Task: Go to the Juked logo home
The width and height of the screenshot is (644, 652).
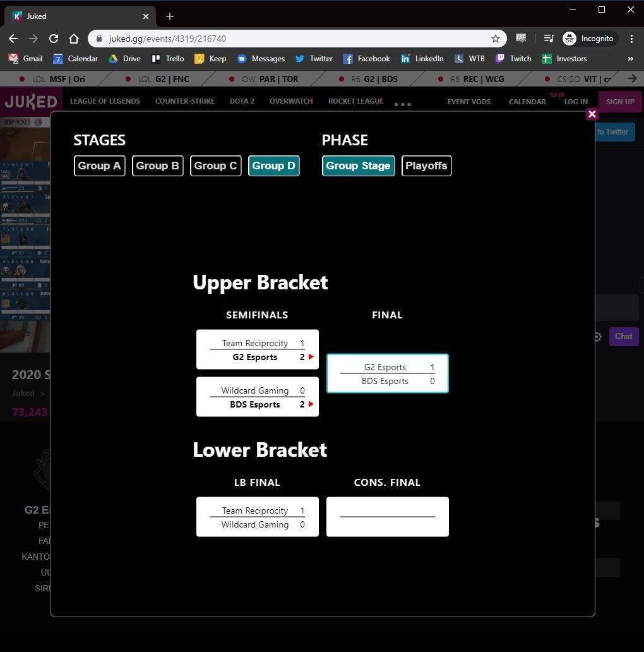Action: 31,102
